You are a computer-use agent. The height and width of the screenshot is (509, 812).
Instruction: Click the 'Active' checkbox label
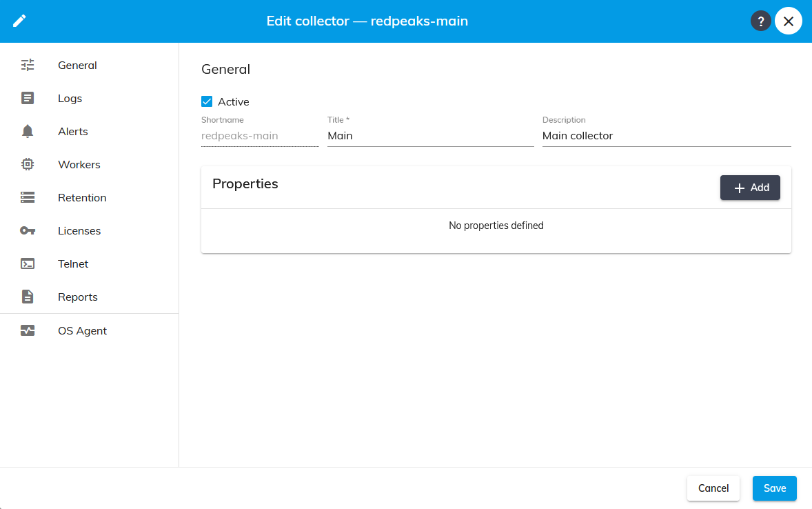(234, 101)
